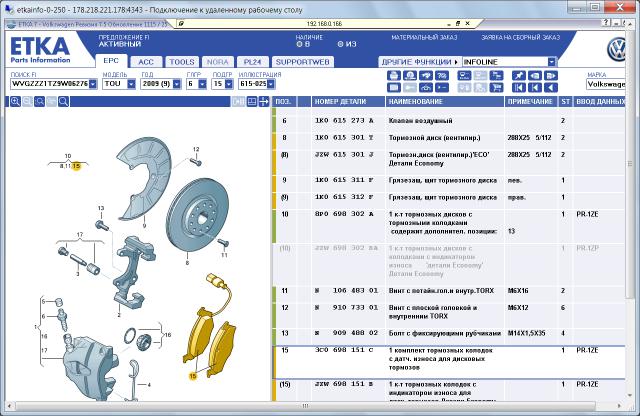This screenshot has height=416, width=640.
Task: Select the НАЛИЧИЕ 'В' radio option
Action: pyautogui.click(x=299, y=44)
